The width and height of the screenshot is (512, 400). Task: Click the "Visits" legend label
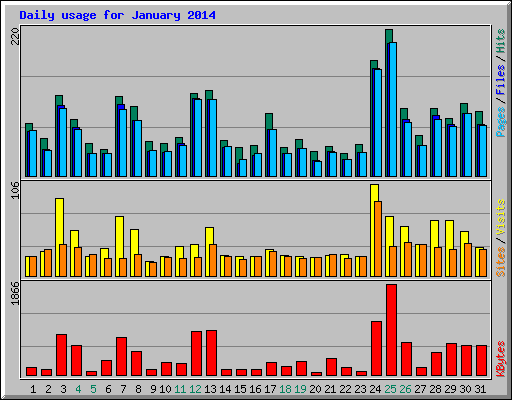pyautogui.click(x=500, y=218)
